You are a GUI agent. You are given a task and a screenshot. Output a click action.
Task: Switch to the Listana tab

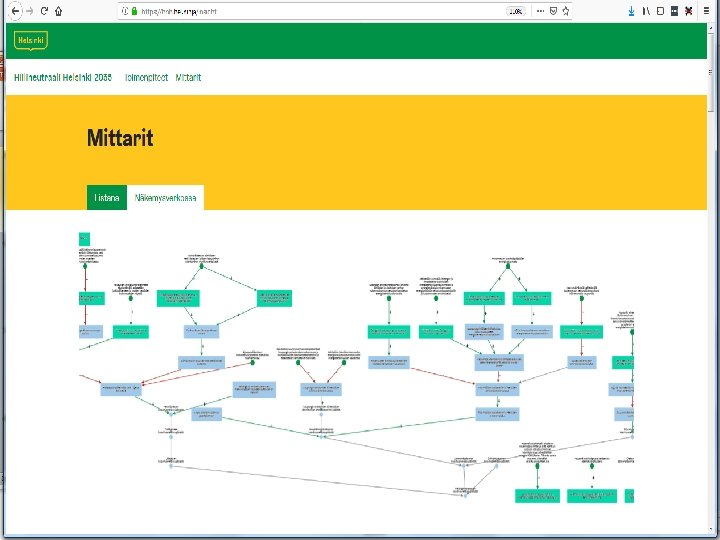[107, 197]
